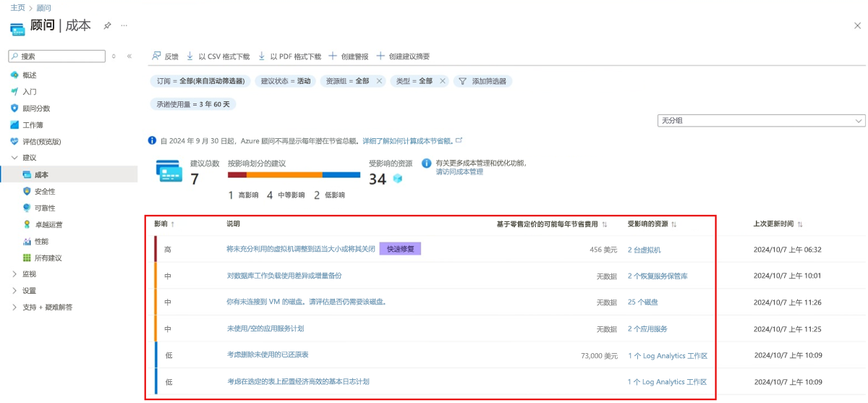Image resolution: width=868 pixels, height=403 pixels.
Task: Open the 25 个磁盘 link
Action: click(643, 302)
